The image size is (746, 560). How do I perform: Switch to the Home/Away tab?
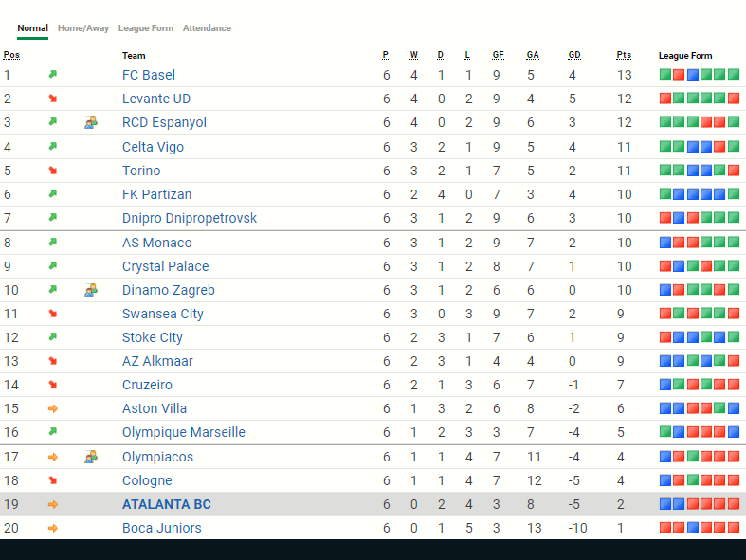point(83,28)
